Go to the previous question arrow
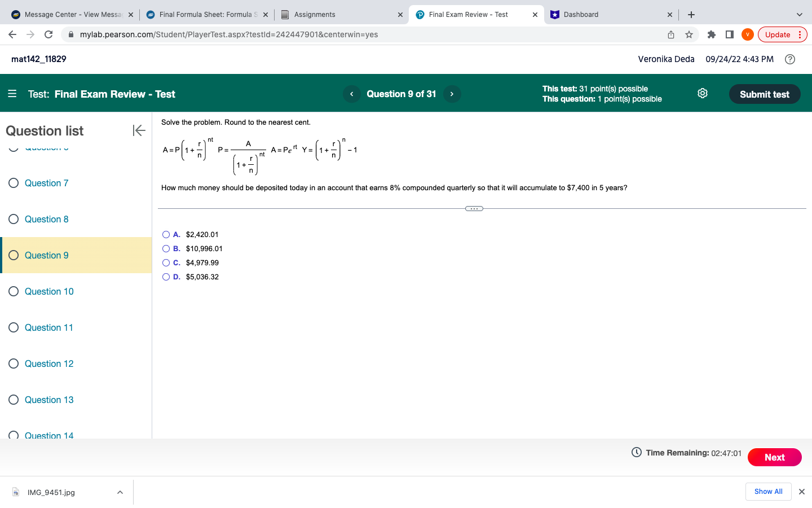812x508 pixels. pyautogui.click(x=352, y=94)
